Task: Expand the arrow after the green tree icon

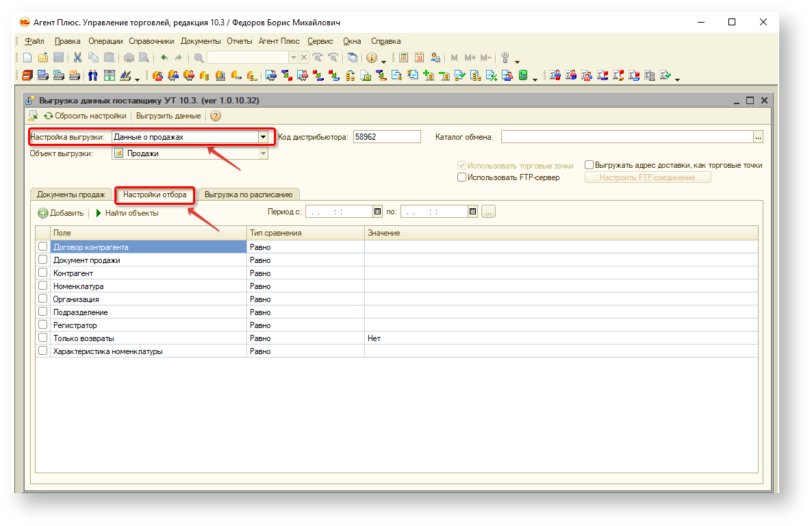Action: (x=535, y=79)
